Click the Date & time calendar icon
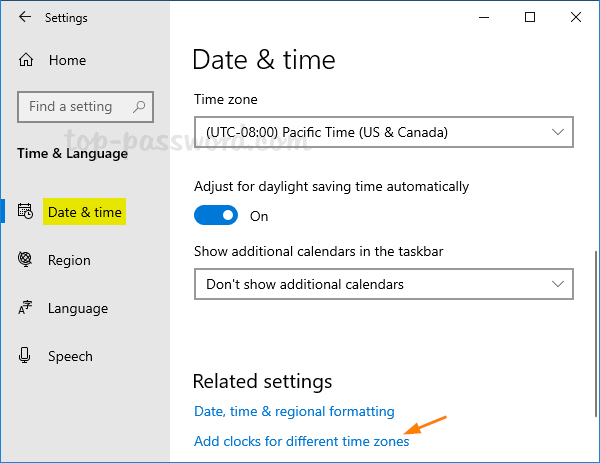Image resolution: width=600 pixels, height=463 pixels. [27, 212]
